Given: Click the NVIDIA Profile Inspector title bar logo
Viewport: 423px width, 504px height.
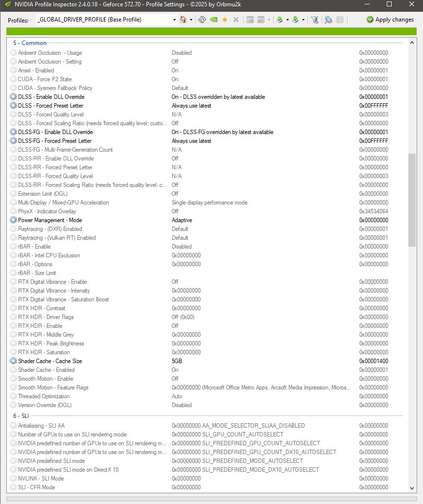Looking at the screenshot, I should coord(8,4).
